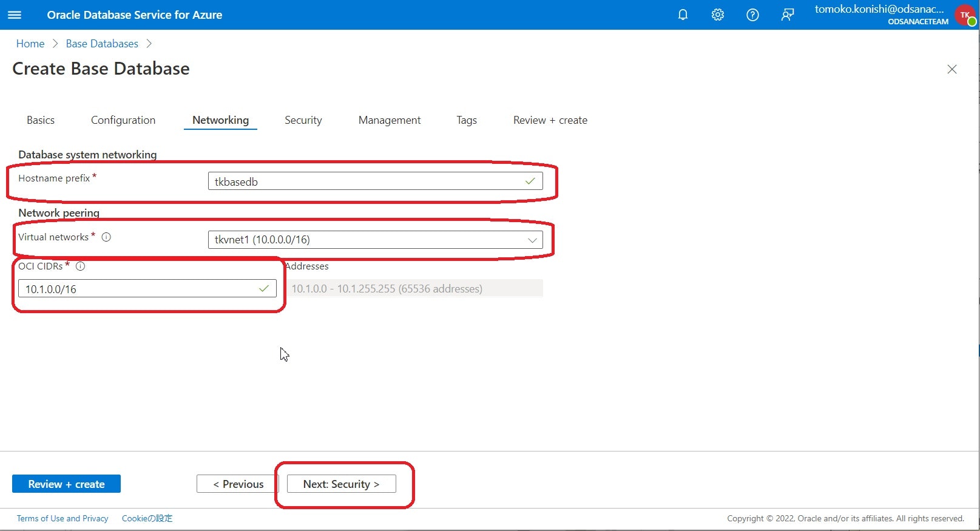Open the help question mark icon
Viewport: 980px width, 531px height.
coord(752,15)
